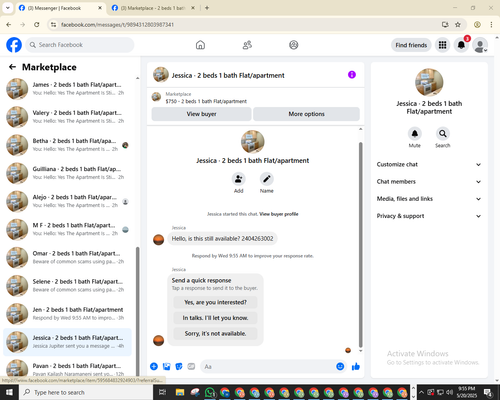Click the Windows taskbar search box
Viewport: 500px width, 400px height.
[x=85, y=392]
